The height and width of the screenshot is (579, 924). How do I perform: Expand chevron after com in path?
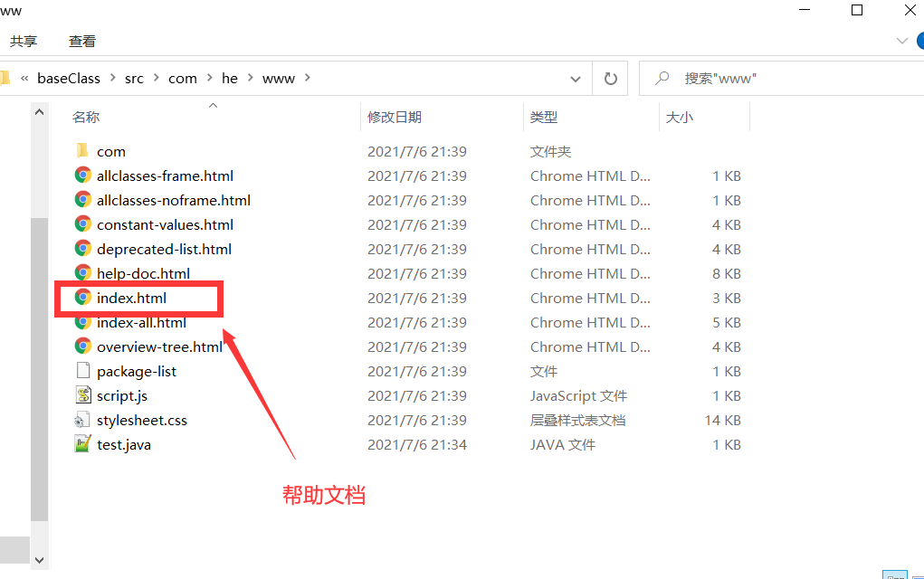pyautogui.click(x=209, y=78)
